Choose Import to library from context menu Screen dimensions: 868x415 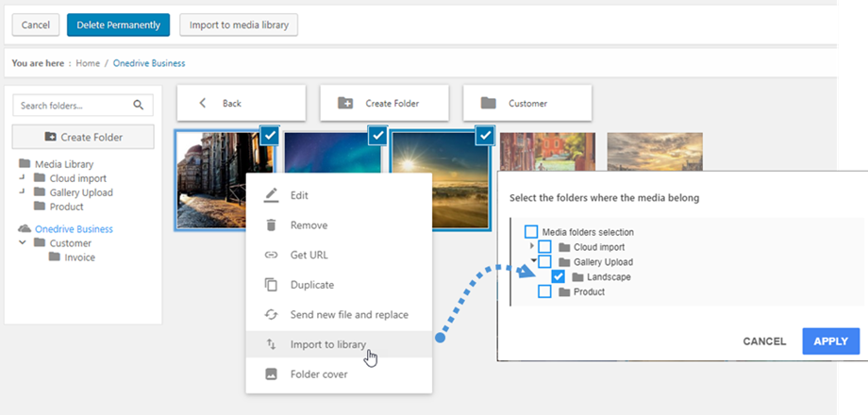(327, 344)
